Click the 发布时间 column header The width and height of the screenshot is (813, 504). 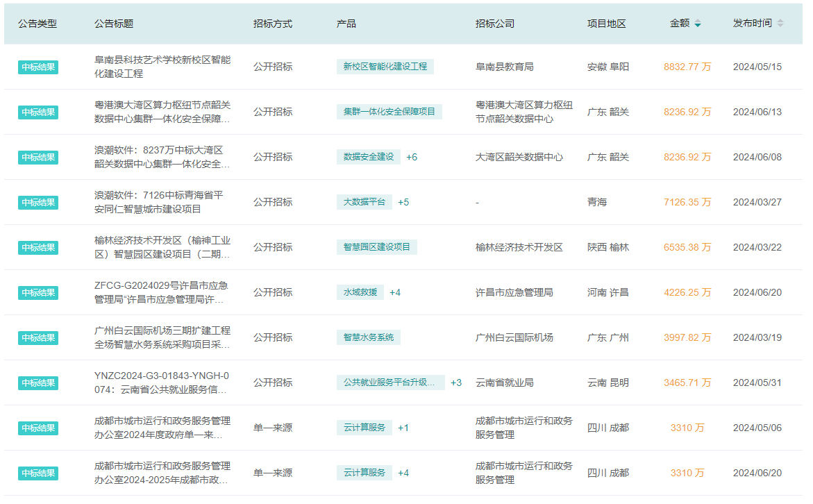click(x=751, y=23)
